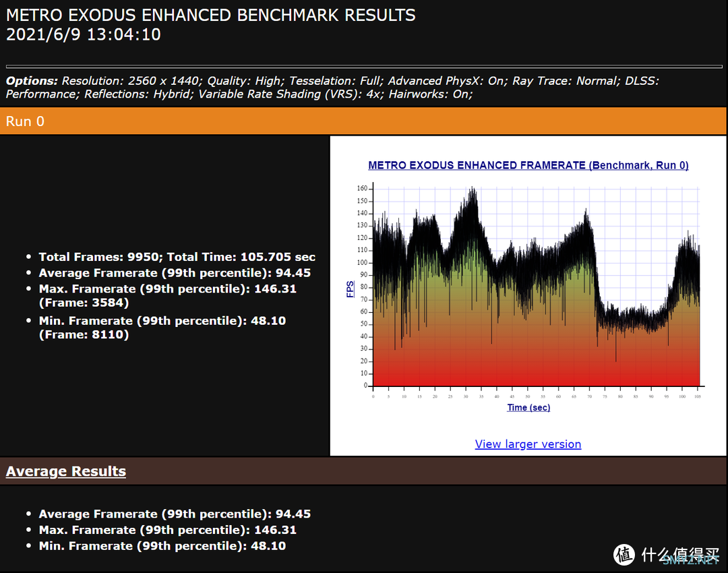Click Run 0 'Min. Framerate' 48.10 line
The height and width of the screenshot is (573, 728).
162,321
